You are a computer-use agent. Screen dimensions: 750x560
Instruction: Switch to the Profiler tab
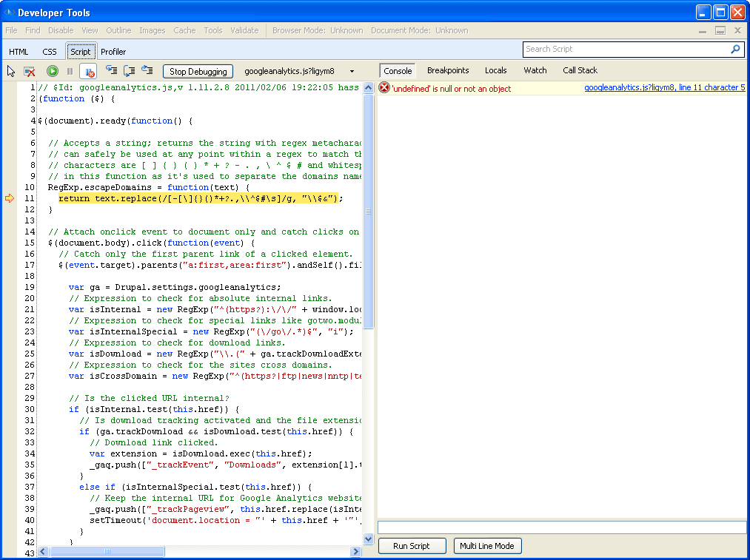pos(113,52)
